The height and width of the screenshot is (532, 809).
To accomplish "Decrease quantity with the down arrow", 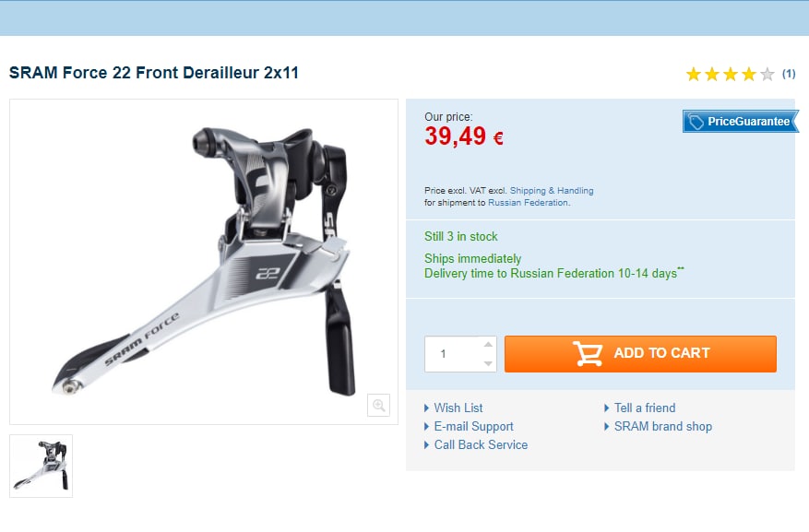I will pyautogui.click(x=488, y=363).
